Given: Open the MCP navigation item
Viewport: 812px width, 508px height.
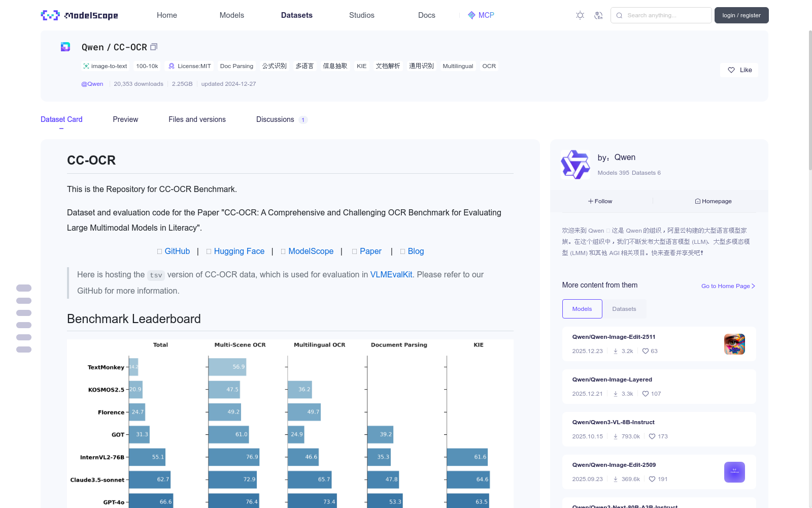Looking at the screenshot, I should pos(481,15).
